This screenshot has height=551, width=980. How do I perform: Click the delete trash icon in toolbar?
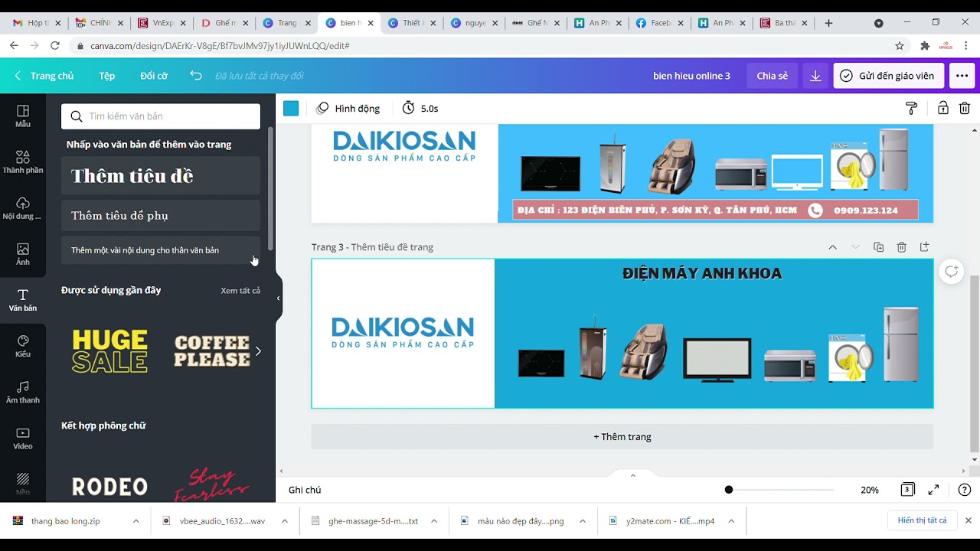click(965, 108)
